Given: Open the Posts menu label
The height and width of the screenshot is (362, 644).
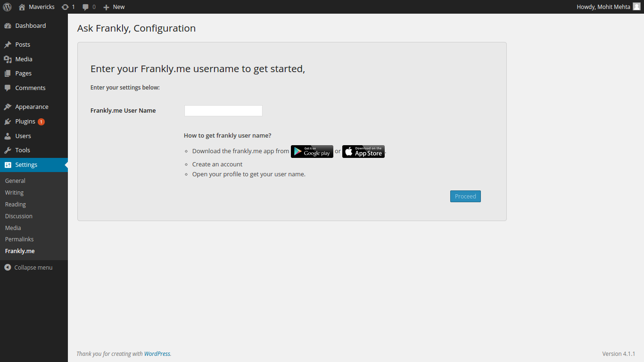Looking at the screenshot, I should 23,45.
